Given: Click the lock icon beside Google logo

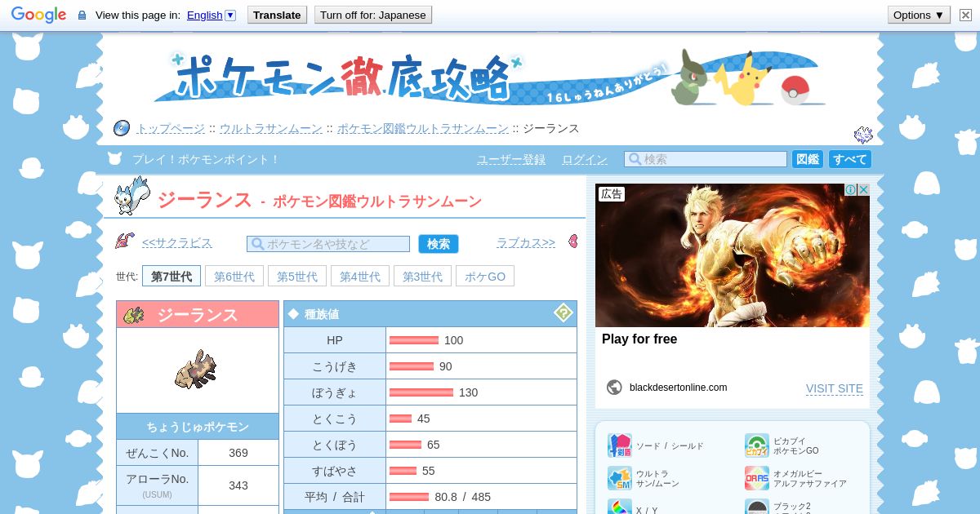Looking at the screenshot, I should click(82, 16).
